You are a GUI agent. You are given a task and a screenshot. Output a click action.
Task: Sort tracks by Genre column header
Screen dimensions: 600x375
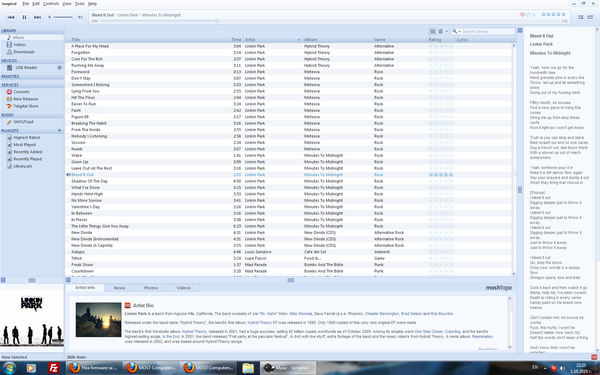pyautogui.click(x=399, y=39)
